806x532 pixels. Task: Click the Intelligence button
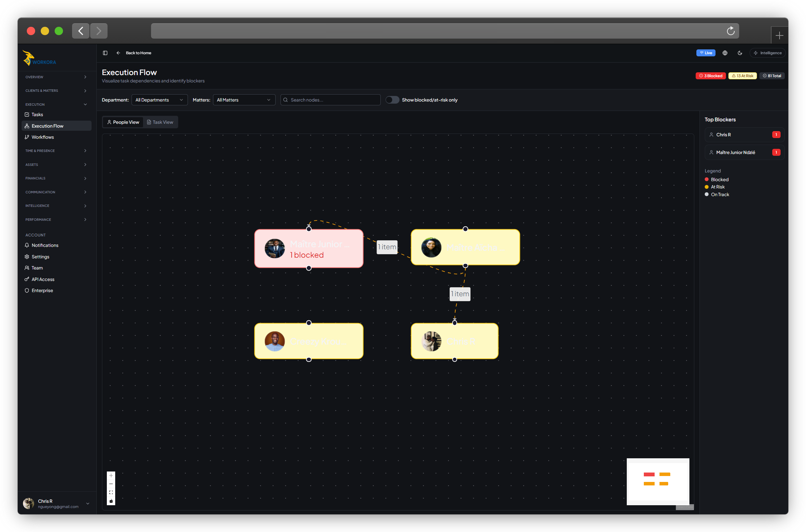[768, 53]
